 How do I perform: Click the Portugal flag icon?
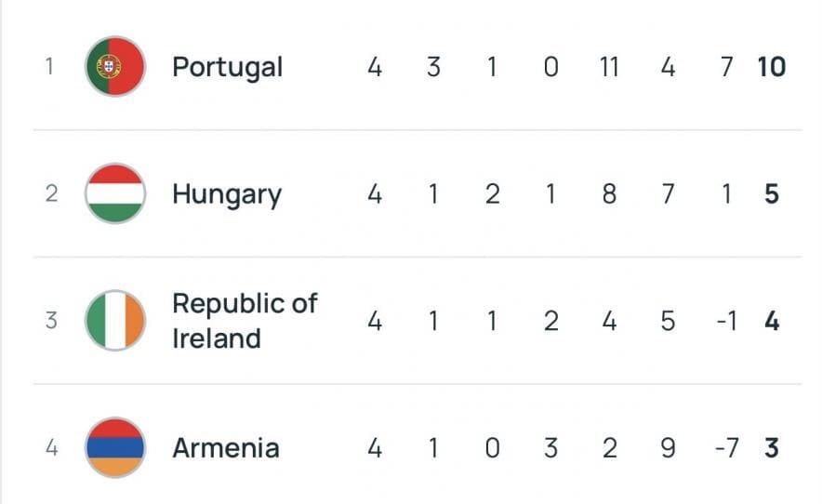tap(115, 67)
